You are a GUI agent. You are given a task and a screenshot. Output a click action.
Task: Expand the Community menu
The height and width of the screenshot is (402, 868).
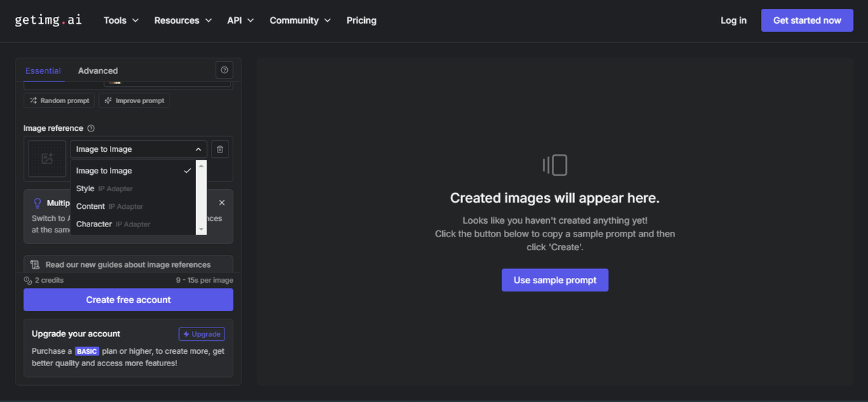300,20
